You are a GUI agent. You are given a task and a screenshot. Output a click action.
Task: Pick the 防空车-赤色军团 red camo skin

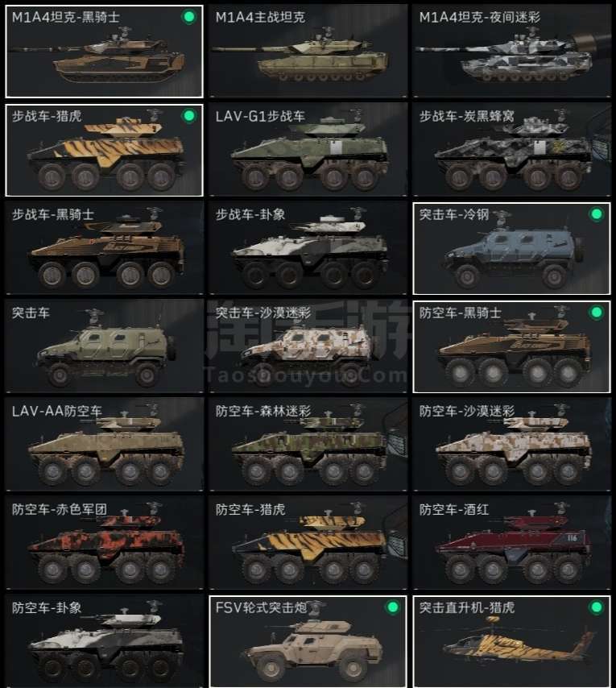click(x=105, y=543)
